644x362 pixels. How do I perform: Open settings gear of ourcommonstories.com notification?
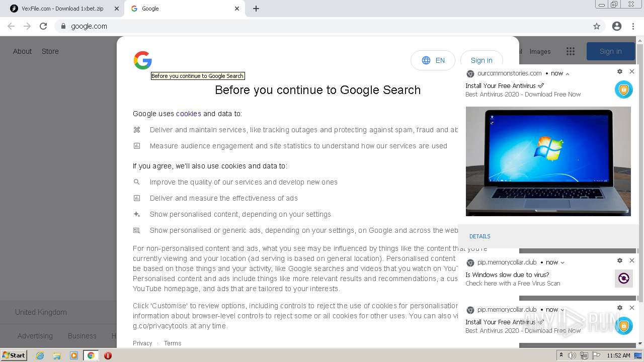620,71
